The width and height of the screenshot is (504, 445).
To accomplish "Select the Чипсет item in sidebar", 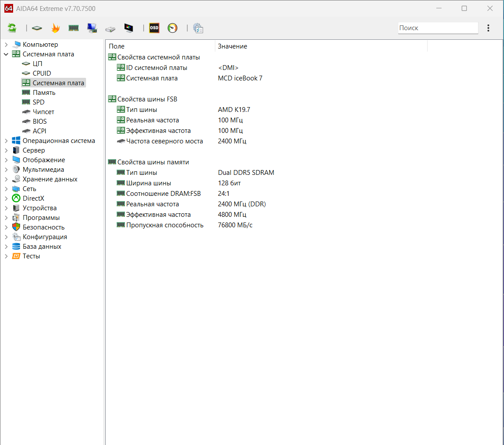I will click(43, 112).
